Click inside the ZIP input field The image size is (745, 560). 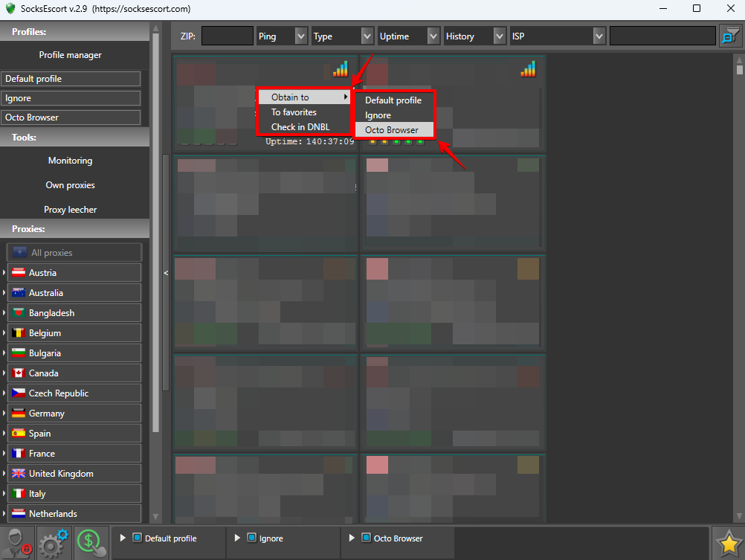(x=227, y=36)
